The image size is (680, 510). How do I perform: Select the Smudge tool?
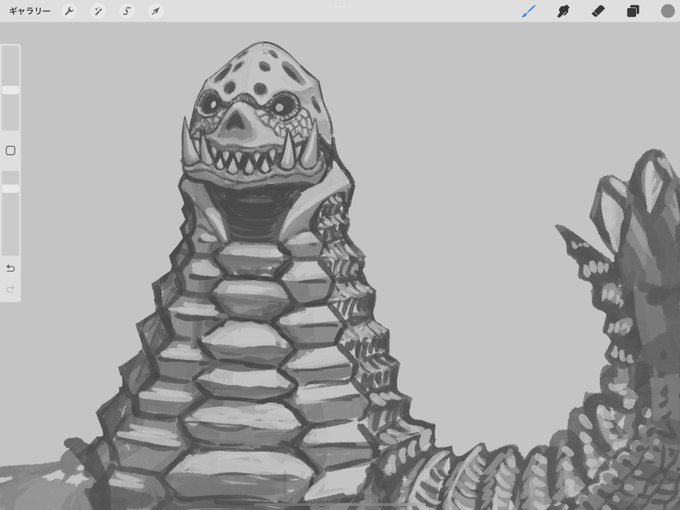563,11
